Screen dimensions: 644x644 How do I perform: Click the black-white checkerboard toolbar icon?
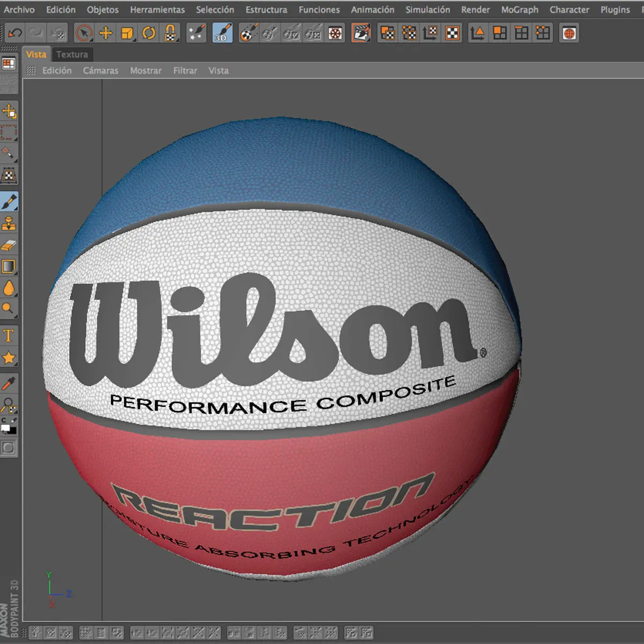(453, 33)
